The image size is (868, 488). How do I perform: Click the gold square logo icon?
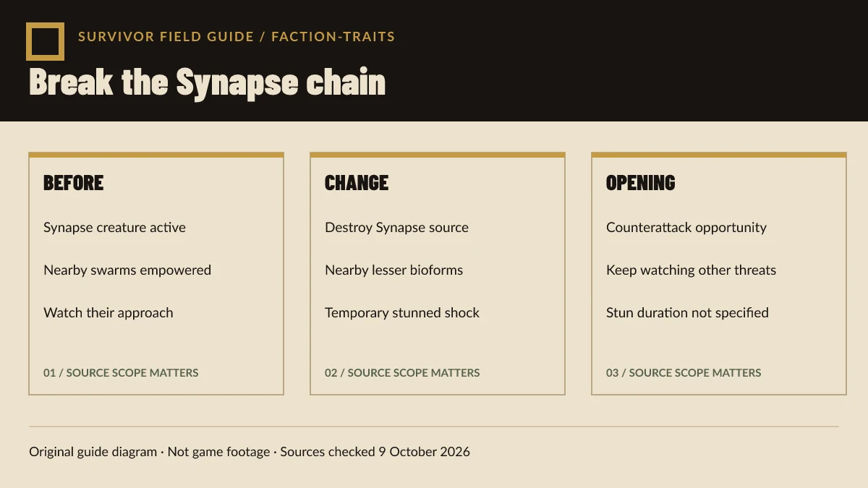tap(45, 41)
